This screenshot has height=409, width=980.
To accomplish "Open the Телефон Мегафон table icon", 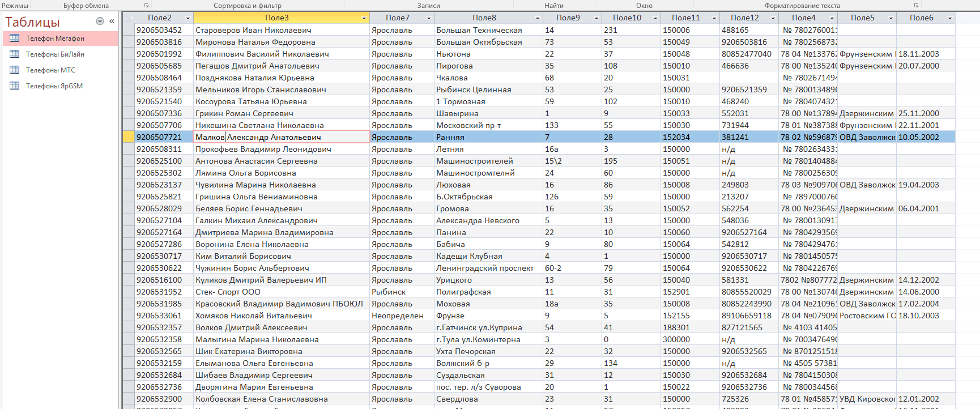I will (x=15, y=38).
